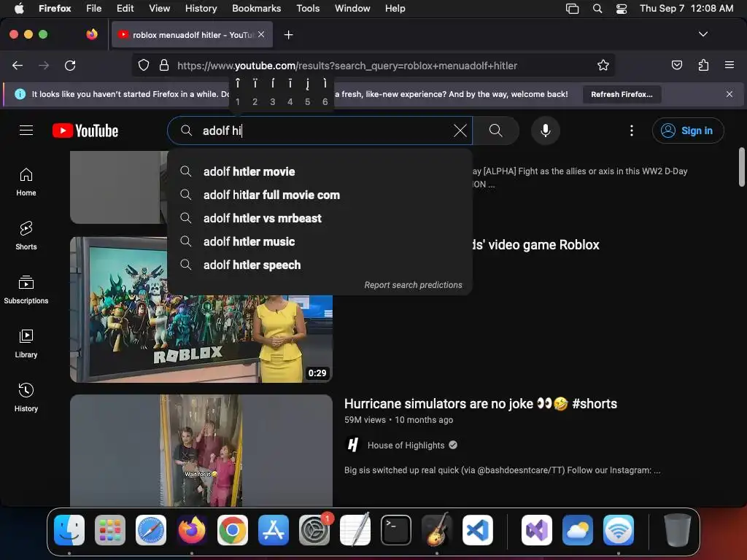Select suggestion 'adolf hitler vs mrbeast'

[320, 218]
